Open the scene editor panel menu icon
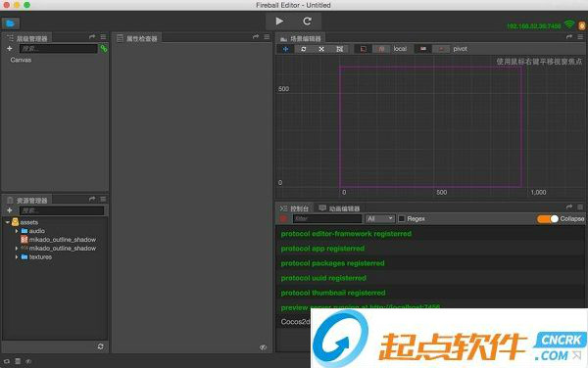This screenshot has height=368, width=588. click(x=580, y=36)
